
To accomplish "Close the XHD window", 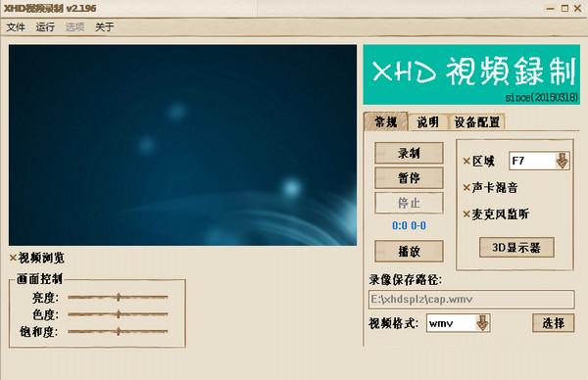I will [577, 8].
